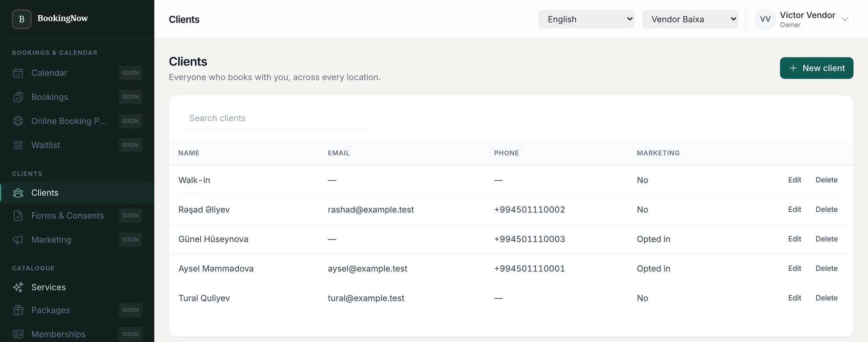Click Opted in for Günel Hüseynova
The height and width of the screenshot is (342, 868).
(x=654, y=239)
